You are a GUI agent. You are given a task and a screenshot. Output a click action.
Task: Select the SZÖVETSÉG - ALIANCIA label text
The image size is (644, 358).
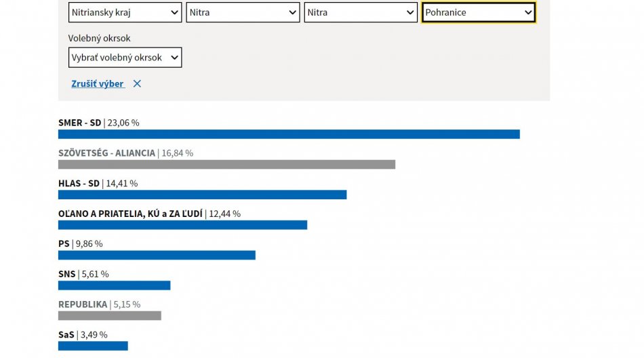[x=106, y=153]
